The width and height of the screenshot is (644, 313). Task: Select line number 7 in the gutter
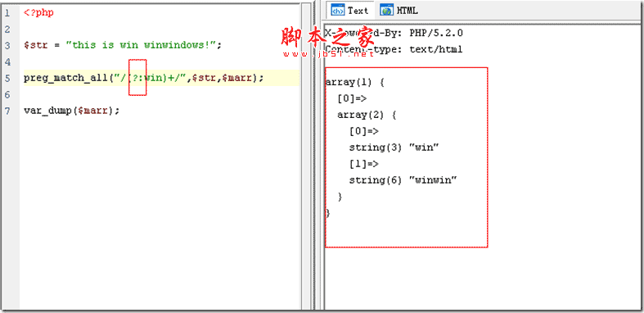(7, 111)
